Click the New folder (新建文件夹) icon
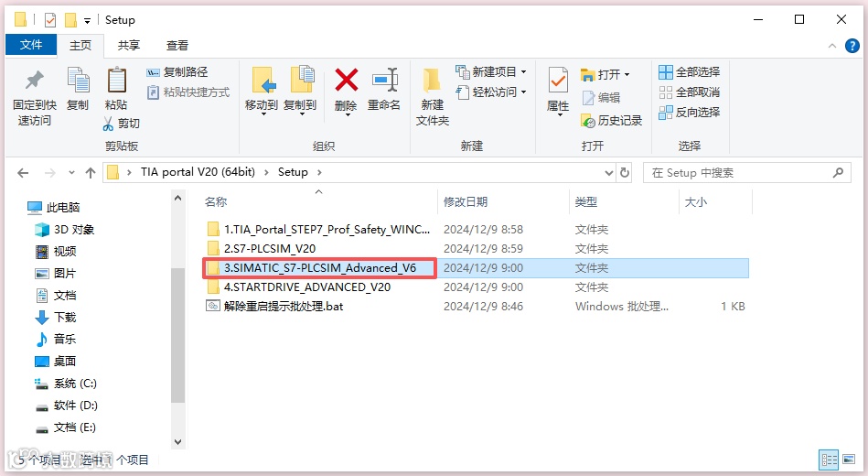The height and width of the screenshot is (476, 868). coord(432,81)
